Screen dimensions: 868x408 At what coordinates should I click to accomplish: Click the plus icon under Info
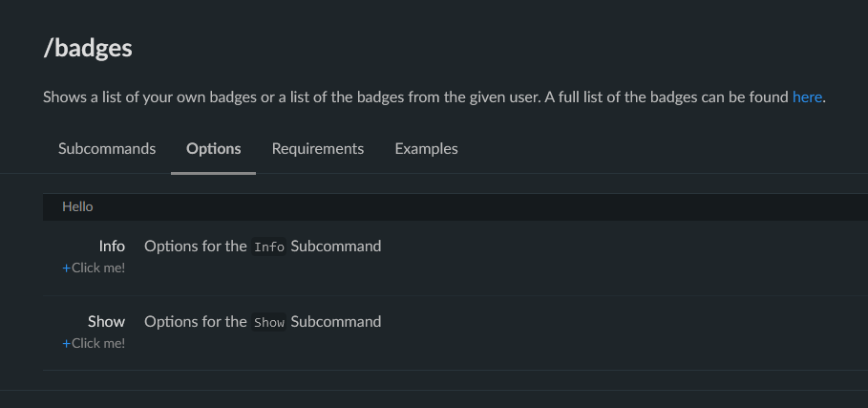[67, 268]
